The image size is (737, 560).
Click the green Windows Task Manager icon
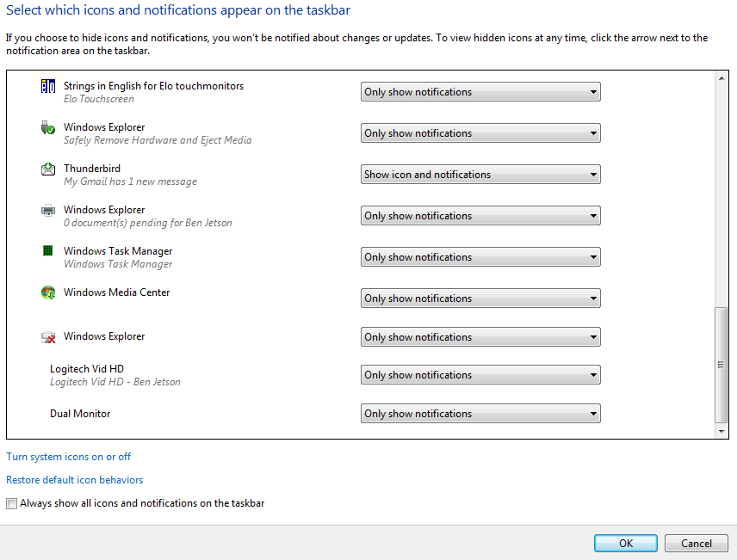(x=48, y=251)
